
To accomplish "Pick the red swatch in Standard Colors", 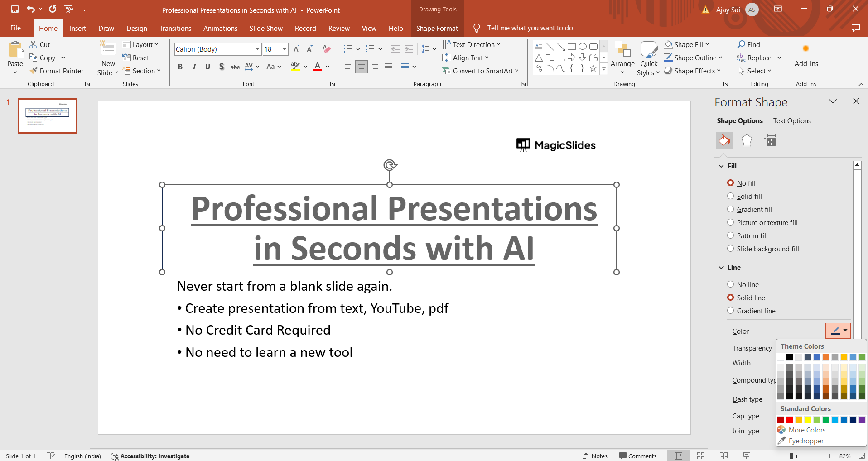I will point(789,420).
